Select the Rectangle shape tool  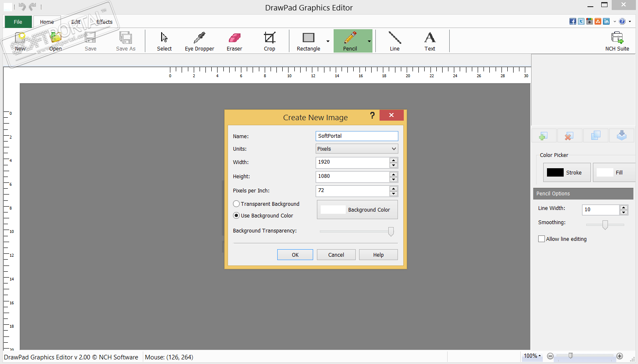pyautogui.click(x=308, y=41)
